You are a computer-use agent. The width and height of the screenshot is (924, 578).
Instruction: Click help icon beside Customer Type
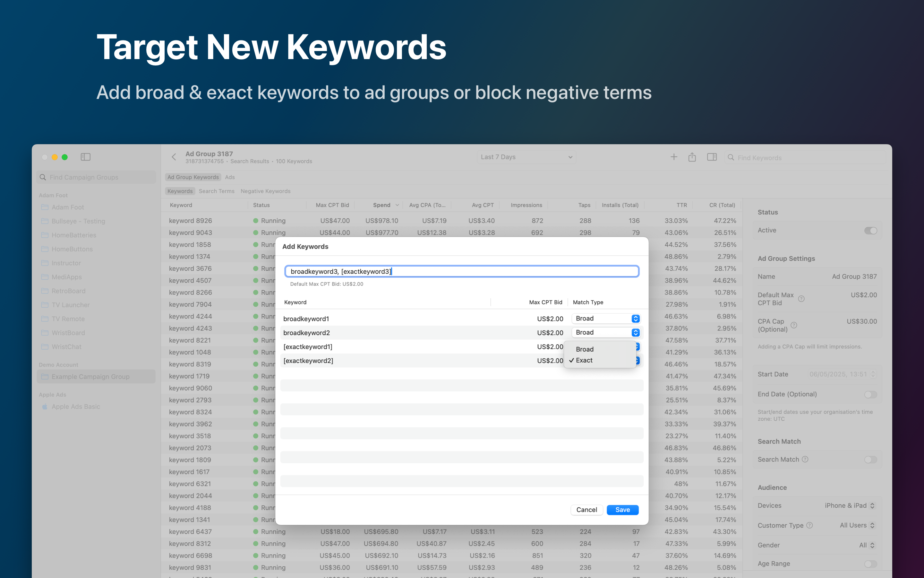click(809, 525)
